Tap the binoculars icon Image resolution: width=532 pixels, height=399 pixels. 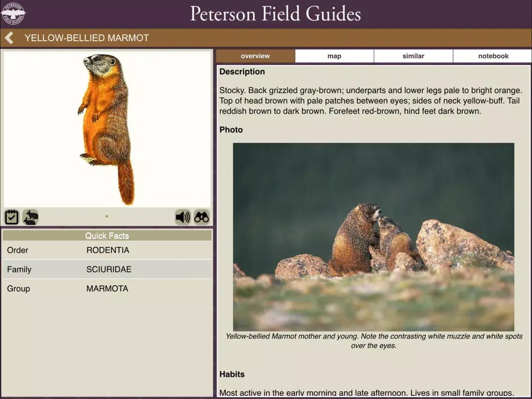201,217
